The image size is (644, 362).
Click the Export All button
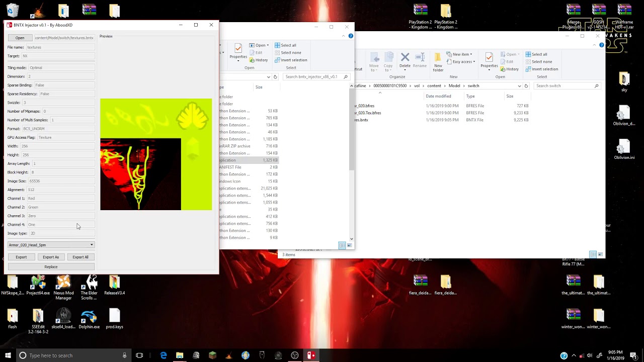80,257
